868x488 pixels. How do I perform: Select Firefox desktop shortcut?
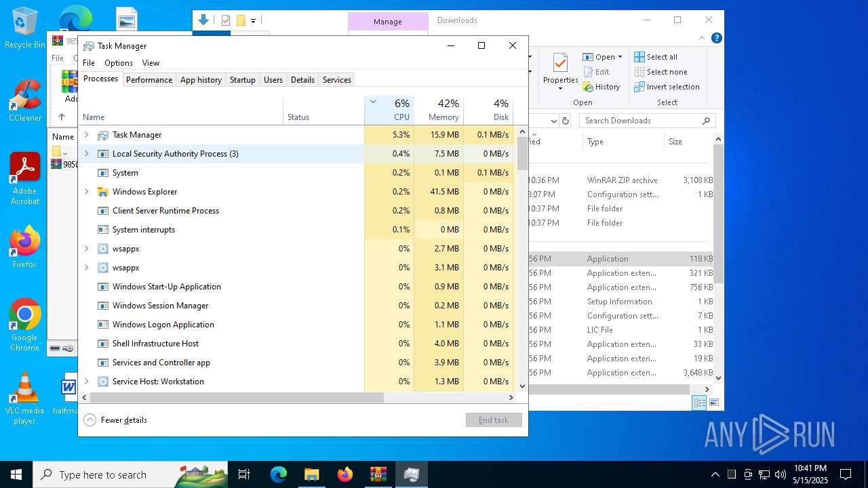coord(25,247)
